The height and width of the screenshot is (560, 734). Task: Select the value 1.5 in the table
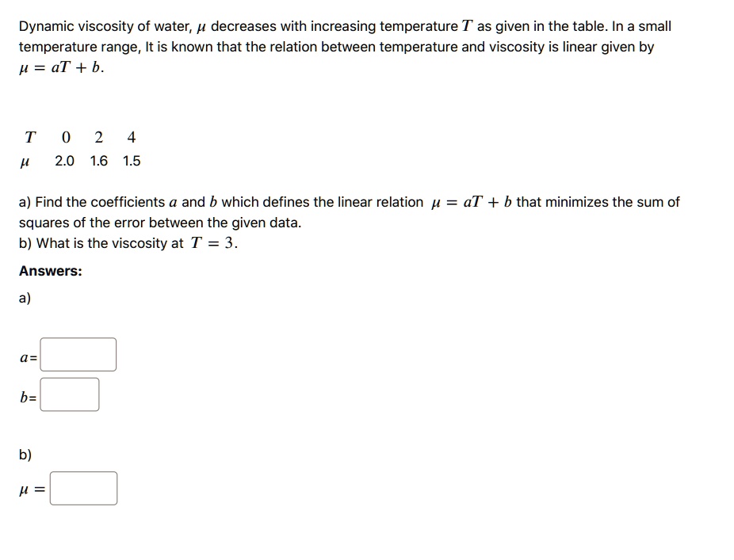tap(131, 161)
